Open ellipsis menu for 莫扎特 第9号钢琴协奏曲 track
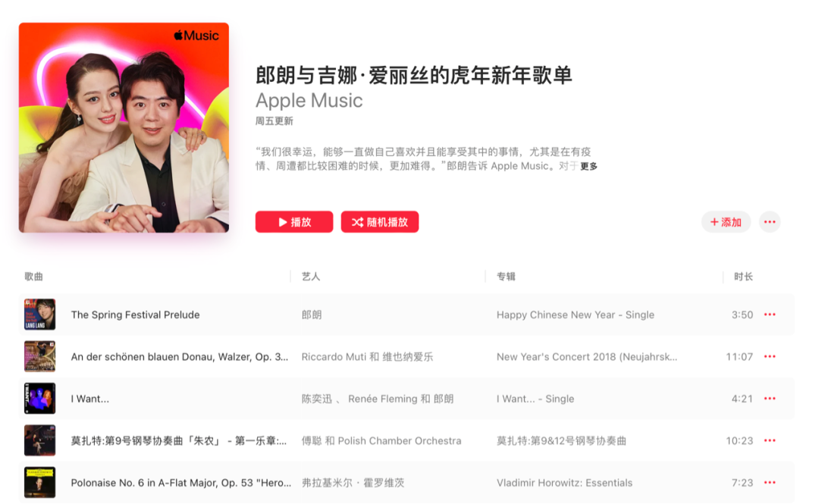819x504 pixels. point(770,441)
